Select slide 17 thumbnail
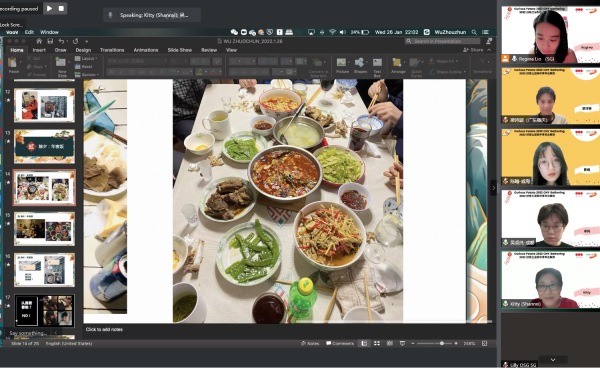Screen dimensions: 600x368 point(44,311)
